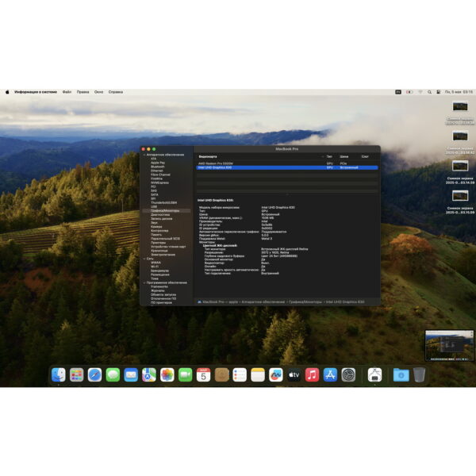Open floating screenshot preview thumbnail
This screenshot has width=476, height=476.
coord(449,345)
